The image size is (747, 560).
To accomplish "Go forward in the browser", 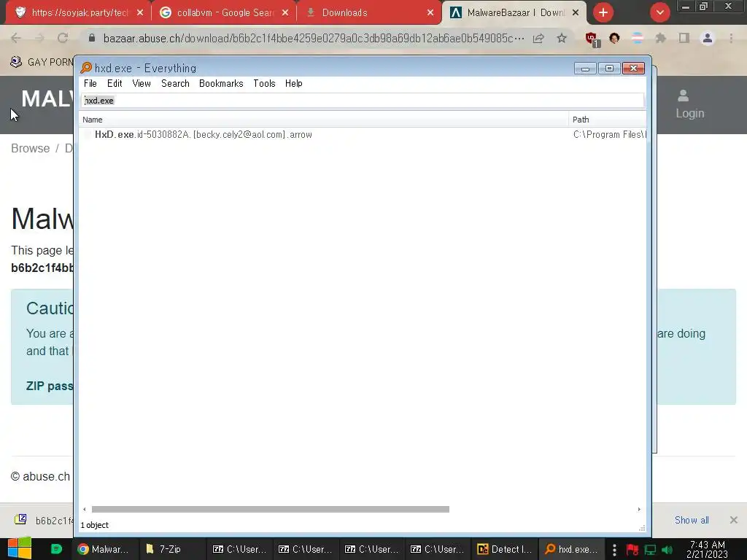I will coord(39,38).
